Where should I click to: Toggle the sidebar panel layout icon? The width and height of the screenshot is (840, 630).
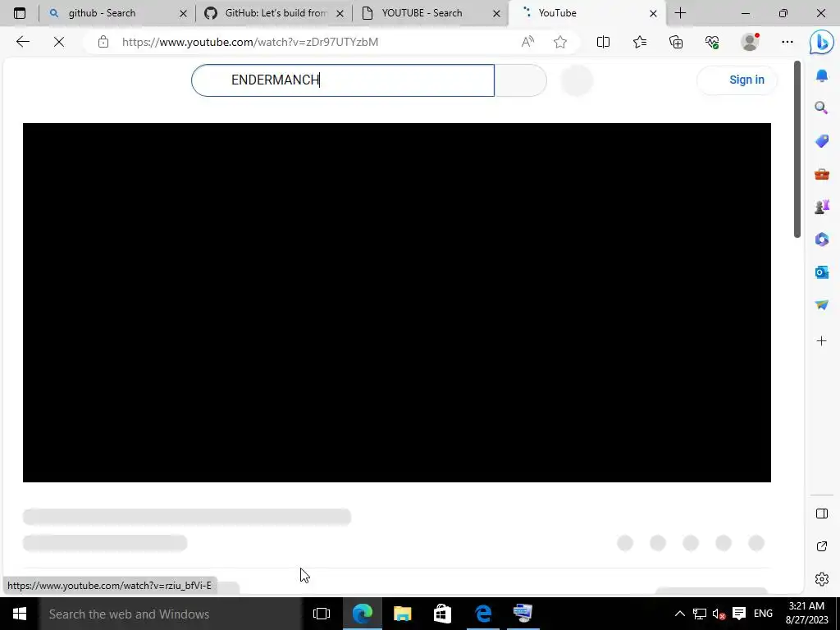[x=822, y=514]
